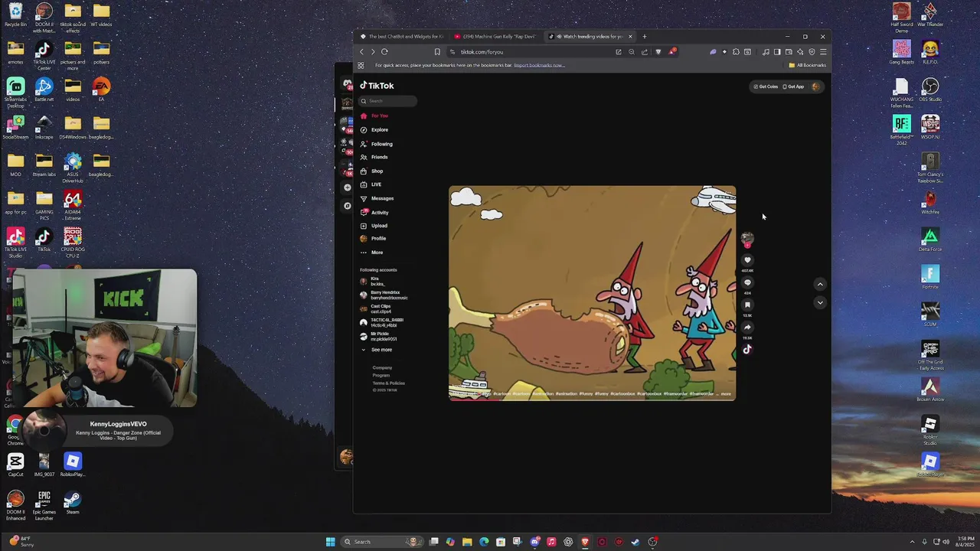980x551 pixels.
Task: Go to LIVE in the TikTok sidebar
Action: point(371,184)
